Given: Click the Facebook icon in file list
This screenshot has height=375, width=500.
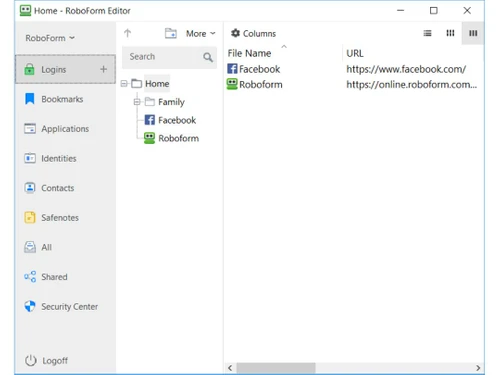Looking at the screenshot, I should point(232,69).
